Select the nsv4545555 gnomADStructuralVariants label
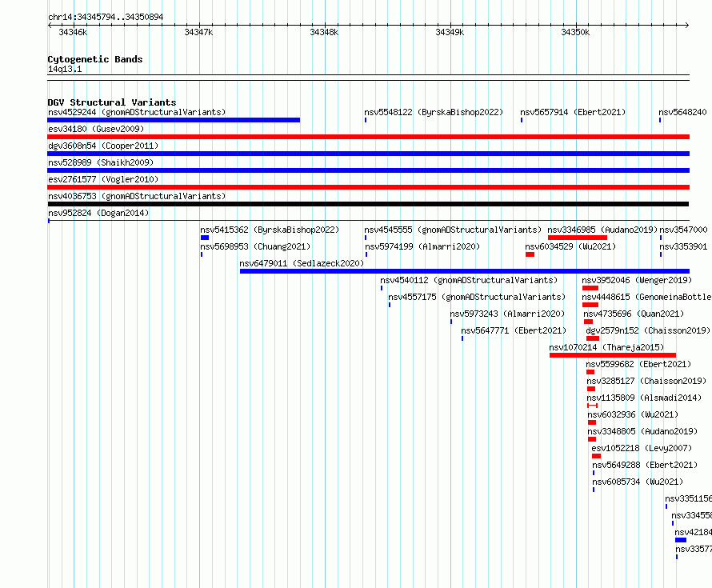This screenshot has height=588, width=712. [453, 230]
